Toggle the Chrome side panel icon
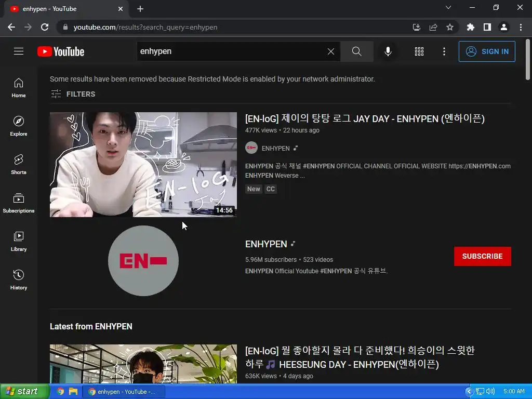The width and height of the screenshot is (532, 399). (x=487, y=27)
